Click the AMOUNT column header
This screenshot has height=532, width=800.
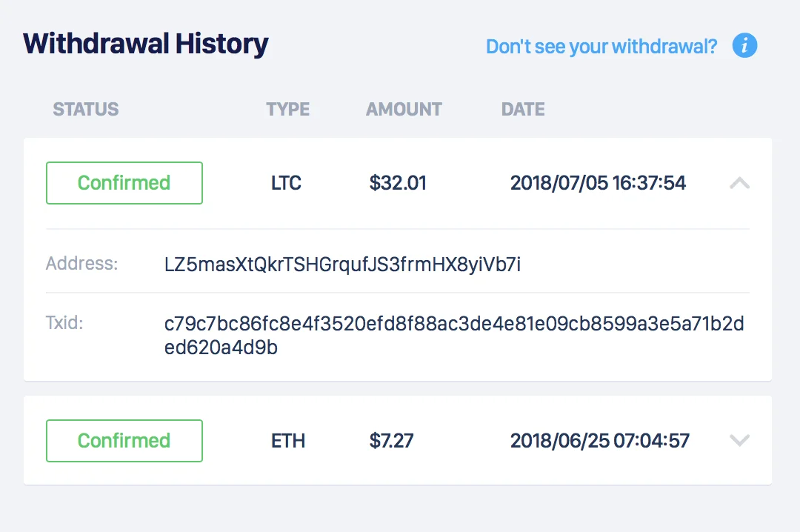coord(404,109)
